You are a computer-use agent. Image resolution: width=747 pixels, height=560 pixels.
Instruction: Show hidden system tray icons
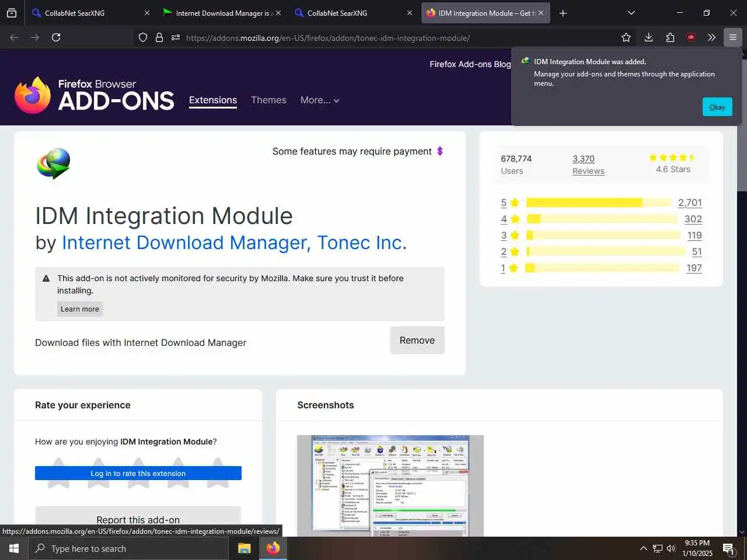tap(643, 548)
